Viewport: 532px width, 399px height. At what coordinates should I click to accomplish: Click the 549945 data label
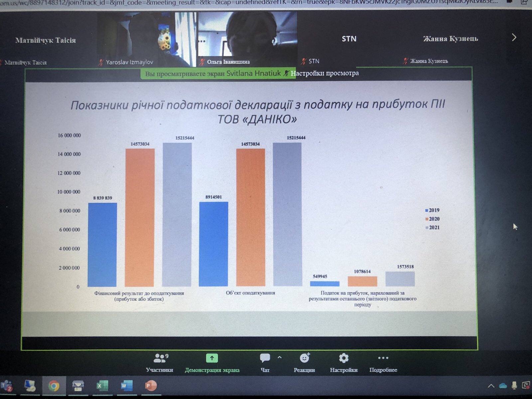pos(320,276)
